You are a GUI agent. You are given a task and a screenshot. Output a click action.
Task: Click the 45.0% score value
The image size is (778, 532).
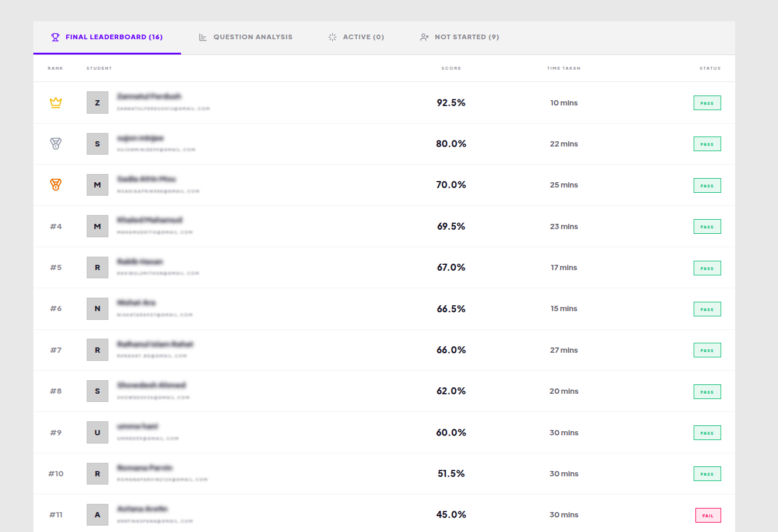click(451, 514)
